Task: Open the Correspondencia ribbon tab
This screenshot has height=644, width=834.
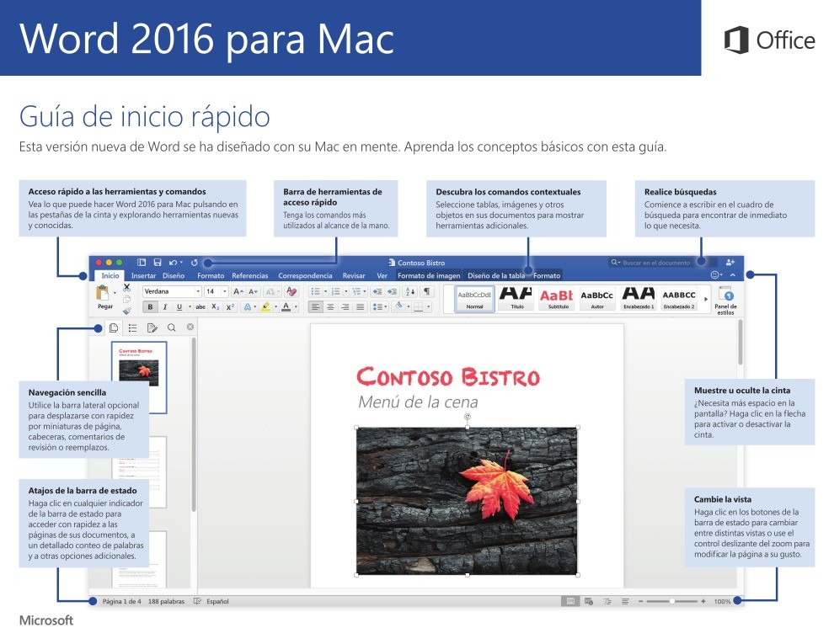Action: click(x=305, y=276)
